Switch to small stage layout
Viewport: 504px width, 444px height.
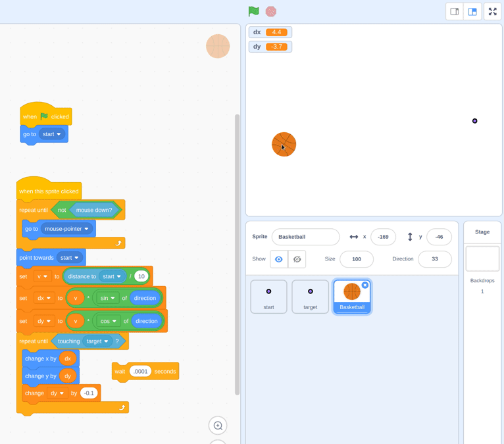click(x=455, y=12)
